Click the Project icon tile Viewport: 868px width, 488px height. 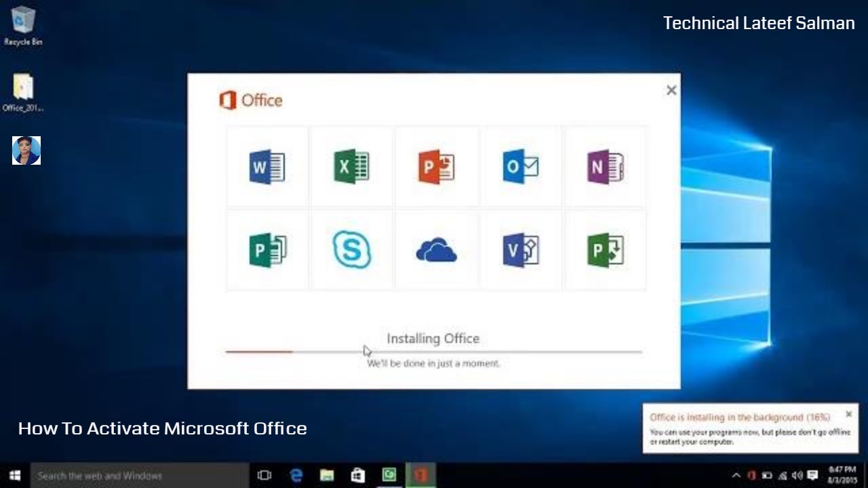[x=605, y=250]
